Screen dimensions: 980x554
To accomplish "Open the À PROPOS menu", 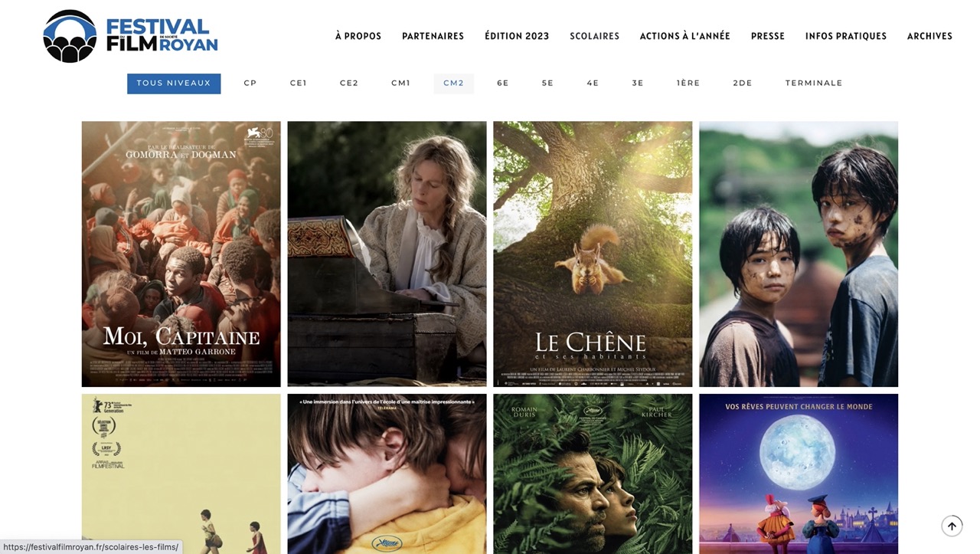I will (x=358, y=36).
